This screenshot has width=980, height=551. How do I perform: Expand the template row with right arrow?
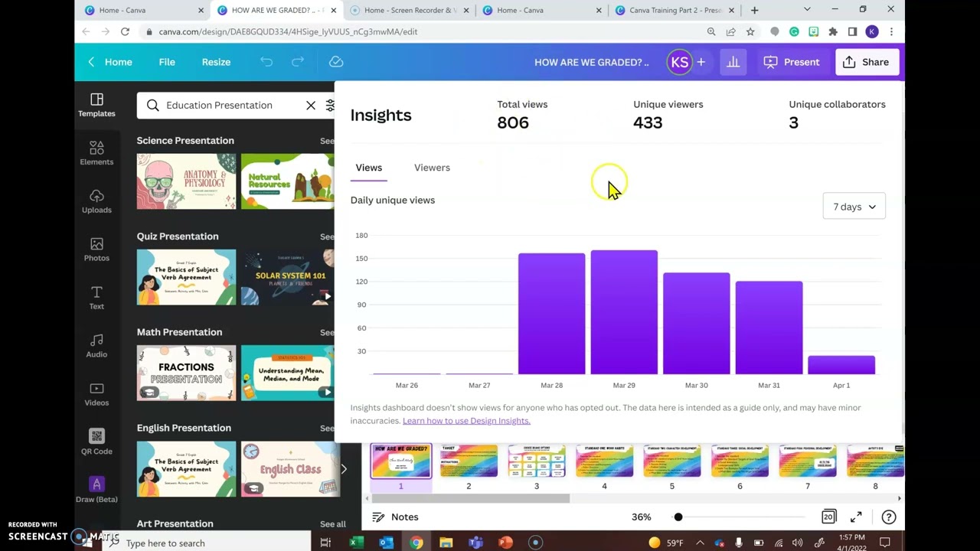pos(344,469)
